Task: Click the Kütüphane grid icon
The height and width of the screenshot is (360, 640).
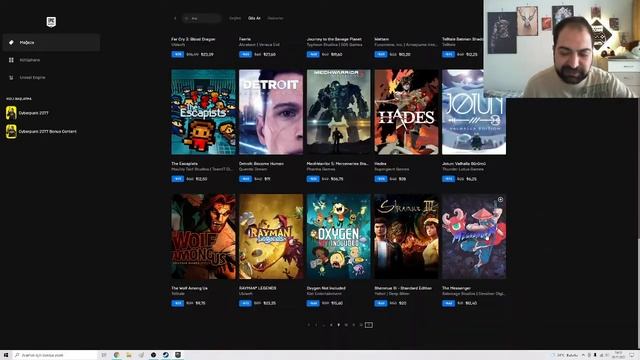Action: [x=11, y=60]
